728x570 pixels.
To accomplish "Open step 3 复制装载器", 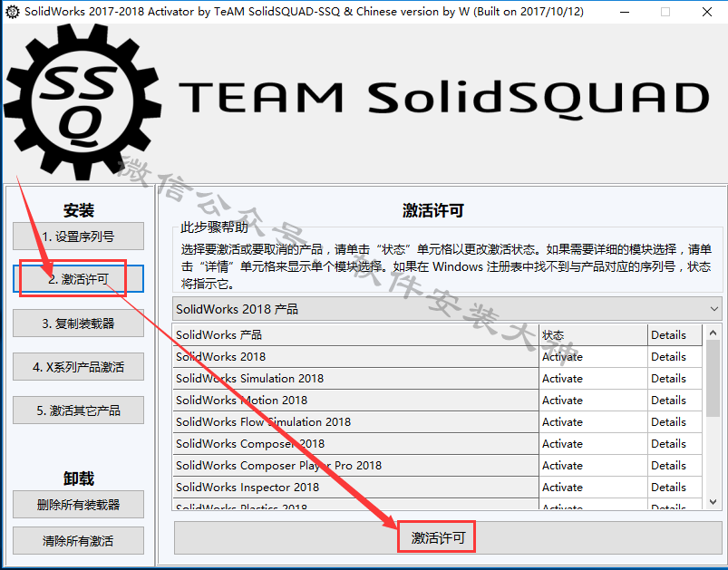I will 78,324.
